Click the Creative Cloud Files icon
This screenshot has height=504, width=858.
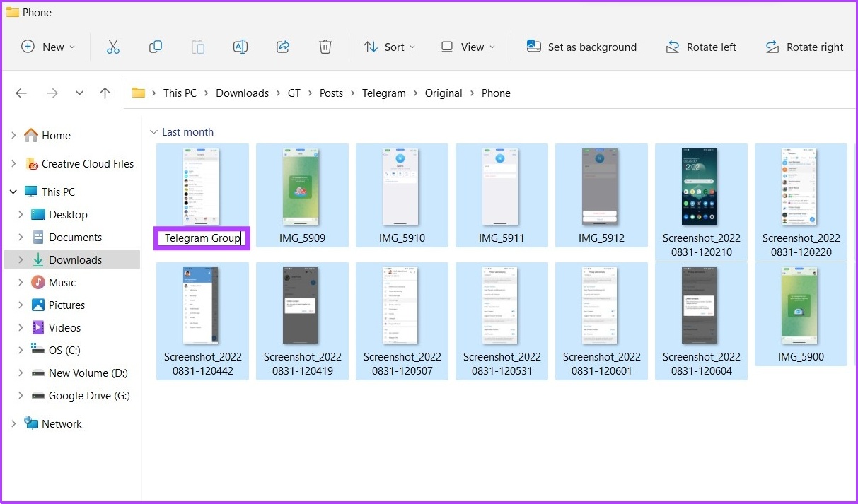[32, 163]
